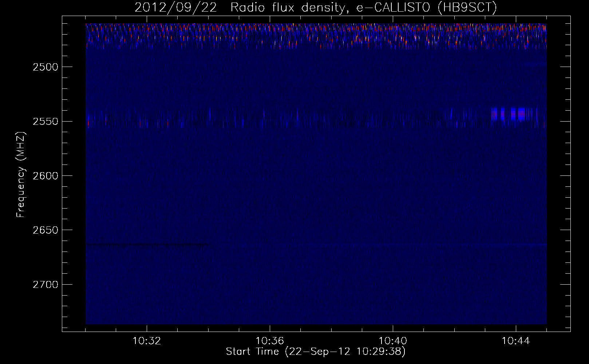The image size is (589, 364).
Task: Select the 'e-CALLISTO (HB9SCT)' title text
Action: point(426,8)
